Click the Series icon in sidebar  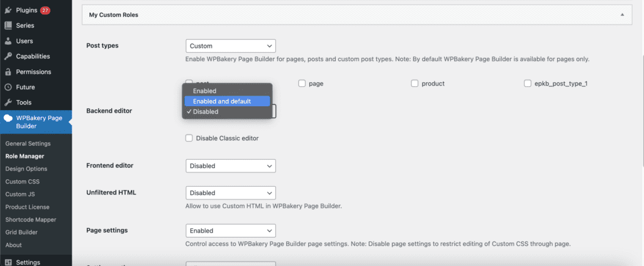click(8, 26)
